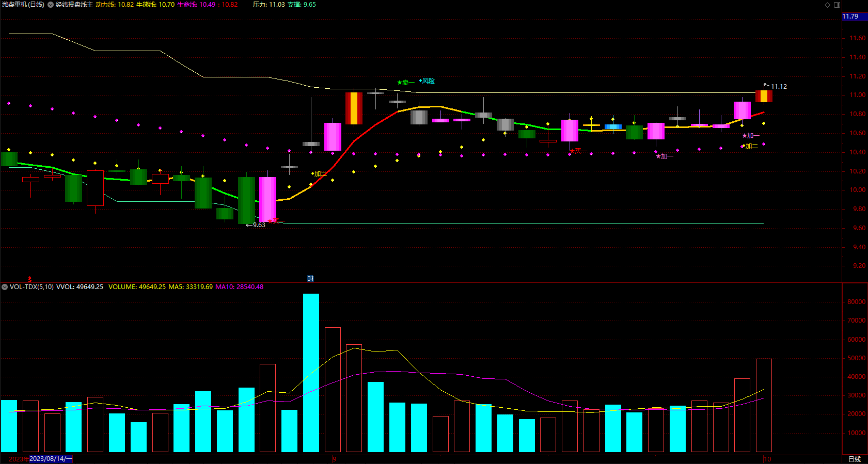Viewport: 868px width, 464px height.
Task: Click the 11.12 high price label
Action: click(x=779, y=87)
